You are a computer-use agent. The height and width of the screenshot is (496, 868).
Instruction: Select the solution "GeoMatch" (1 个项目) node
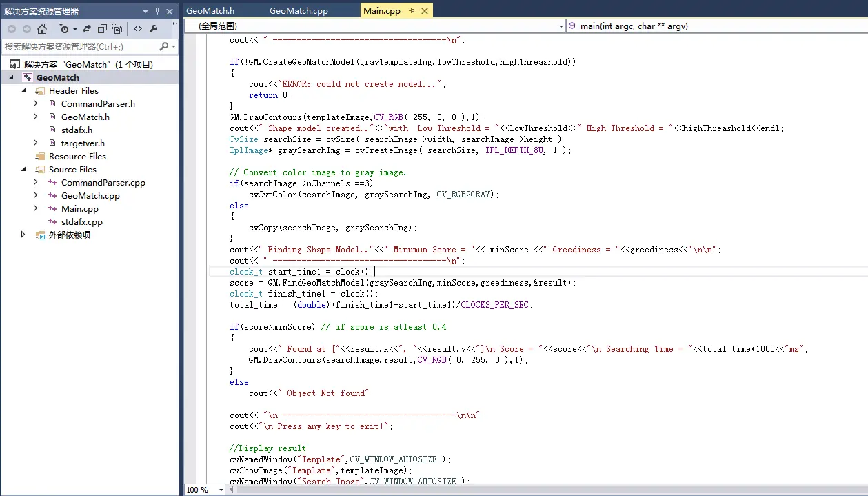tap(88, 64)
